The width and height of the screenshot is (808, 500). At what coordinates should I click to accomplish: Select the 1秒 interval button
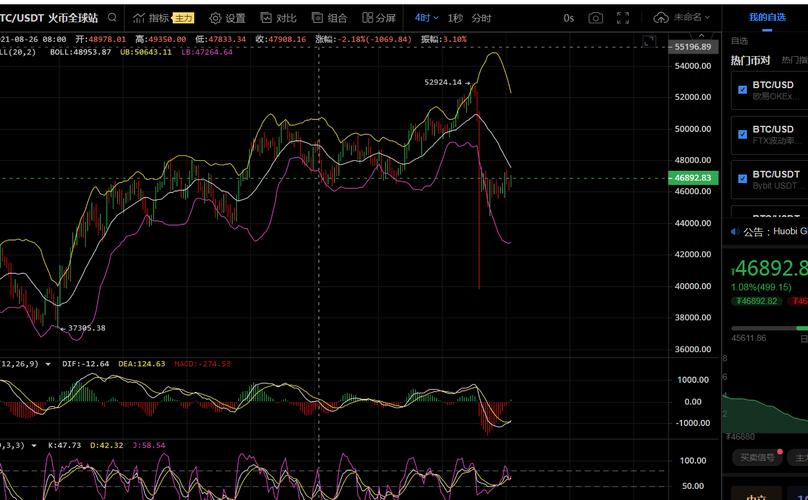coord(455,18)
